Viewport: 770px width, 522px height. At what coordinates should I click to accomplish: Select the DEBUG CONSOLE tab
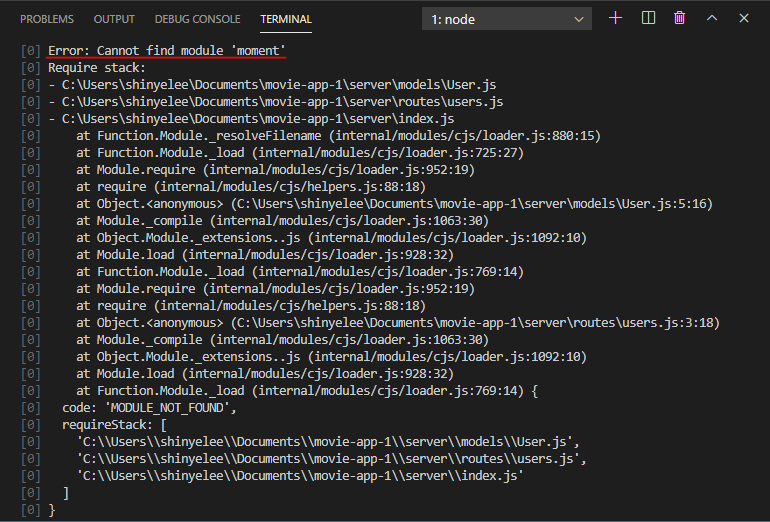tap(197, 19)
